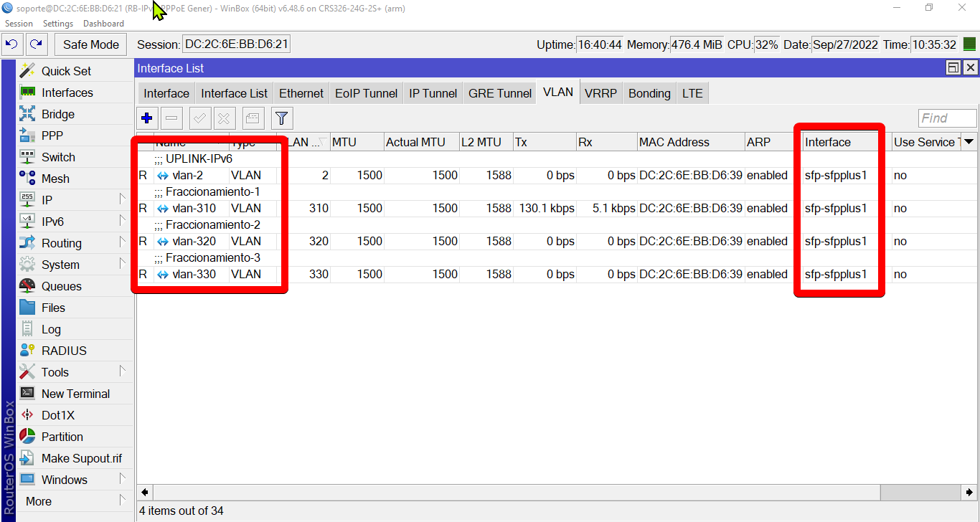Open the Session menu
The width and height of the screenshot is (980, 522).
(x=19, y=23)
